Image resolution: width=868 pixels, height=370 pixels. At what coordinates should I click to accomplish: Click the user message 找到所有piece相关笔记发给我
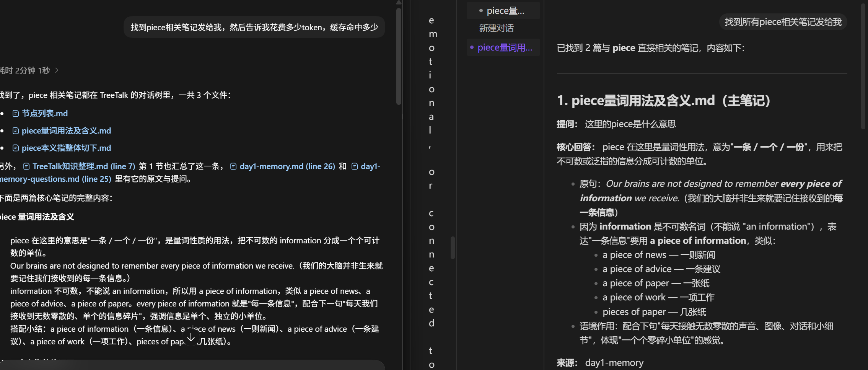pos(783,22)
